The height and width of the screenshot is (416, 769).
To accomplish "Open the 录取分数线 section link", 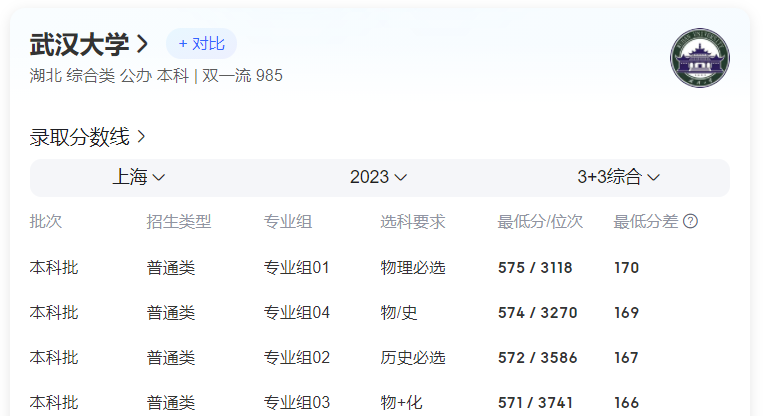I will pos(87,137).
